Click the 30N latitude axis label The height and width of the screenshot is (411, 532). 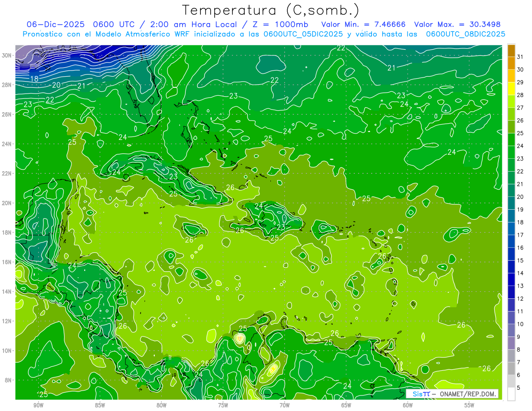(x=8, y=55)
